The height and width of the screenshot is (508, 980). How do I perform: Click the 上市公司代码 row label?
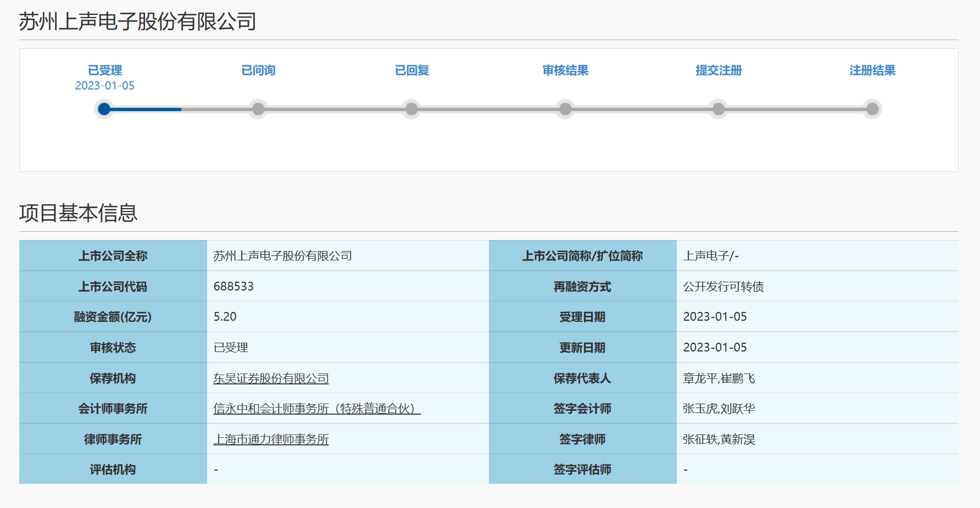coord(113,287)
